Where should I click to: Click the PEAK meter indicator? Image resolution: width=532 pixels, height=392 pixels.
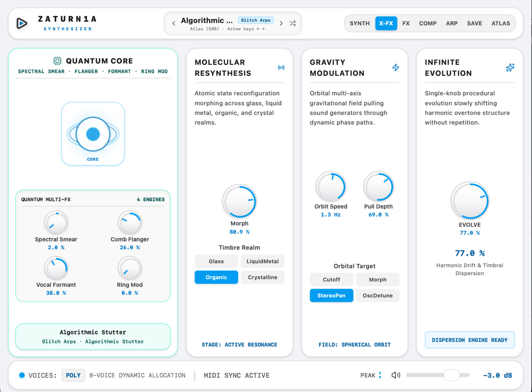pos(380,375)
